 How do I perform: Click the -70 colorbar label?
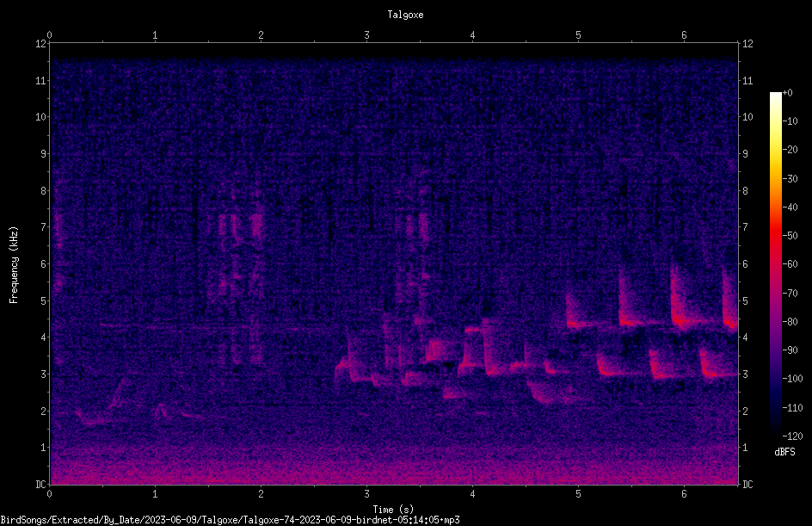[790, 294]
